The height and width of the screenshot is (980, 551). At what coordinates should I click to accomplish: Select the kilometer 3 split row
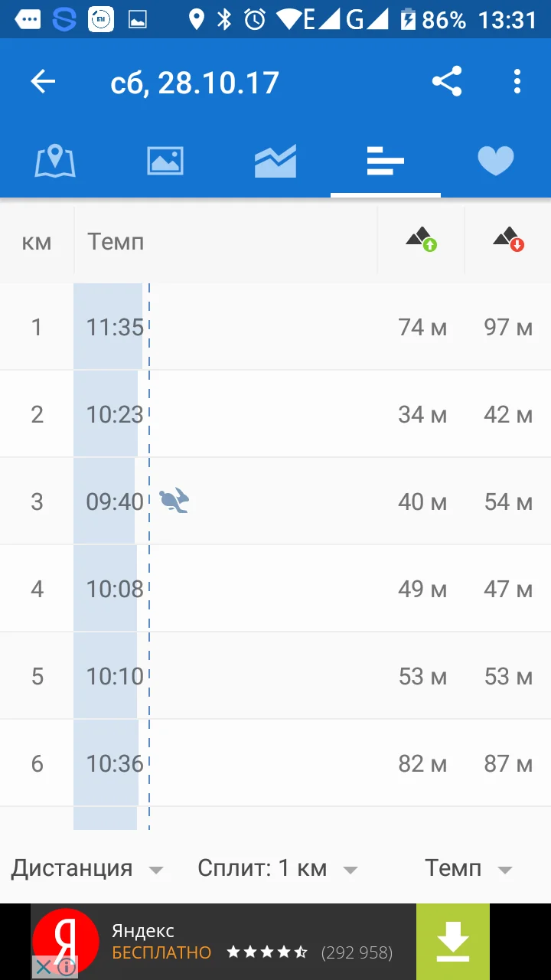click(x=275, y=501)
